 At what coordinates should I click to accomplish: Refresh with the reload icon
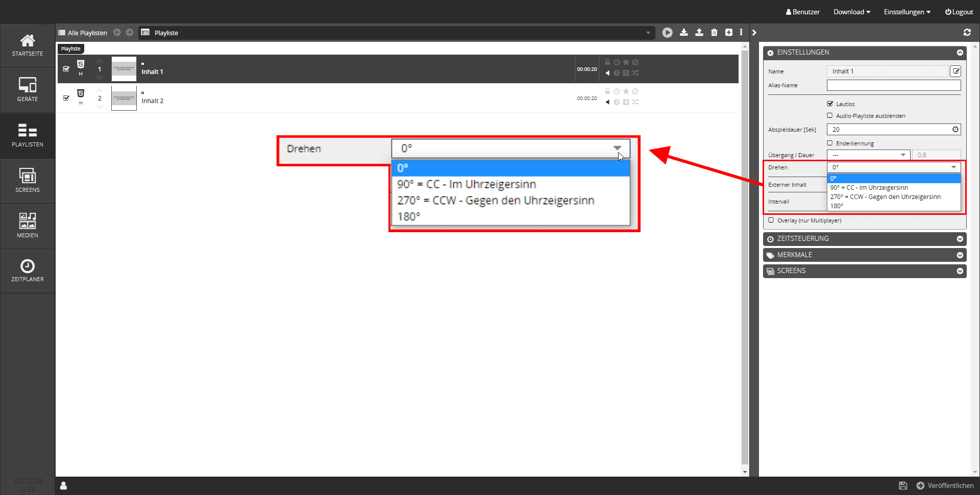tap(967, 33)
